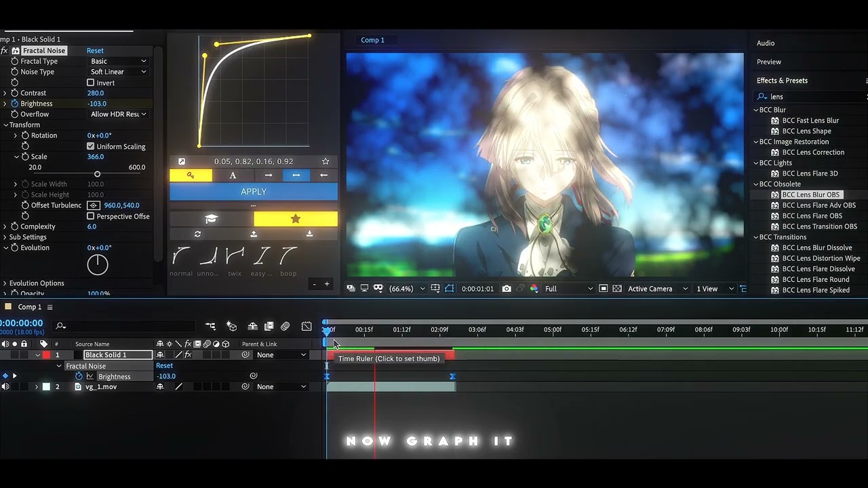The height and width of the screenshot is (488, 868).
Task: Open the Effects & Presets panel tab
Action: coord(782,81)
